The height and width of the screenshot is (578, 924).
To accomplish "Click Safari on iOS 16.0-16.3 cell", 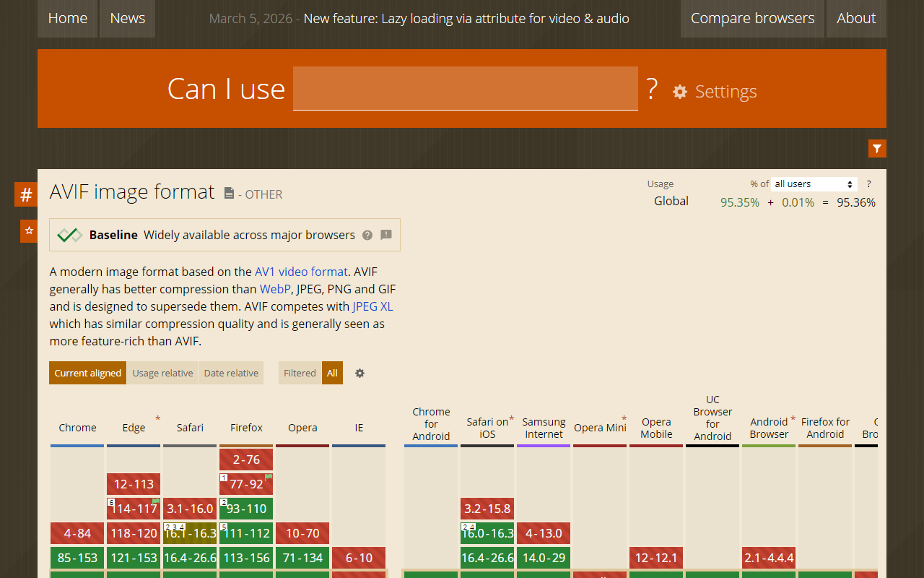I will click(487, 533).
